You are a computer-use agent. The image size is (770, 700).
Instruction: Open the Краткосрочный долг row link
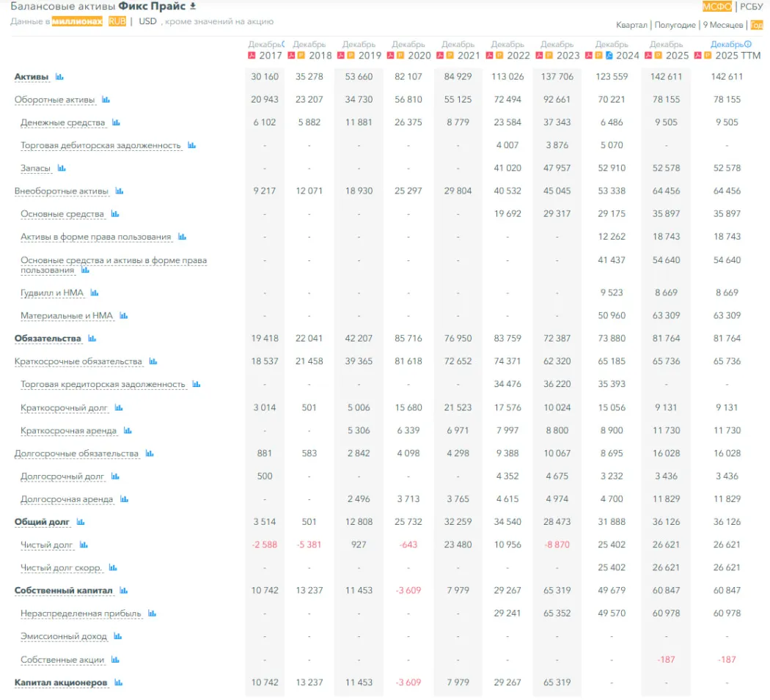click(62, 408)
